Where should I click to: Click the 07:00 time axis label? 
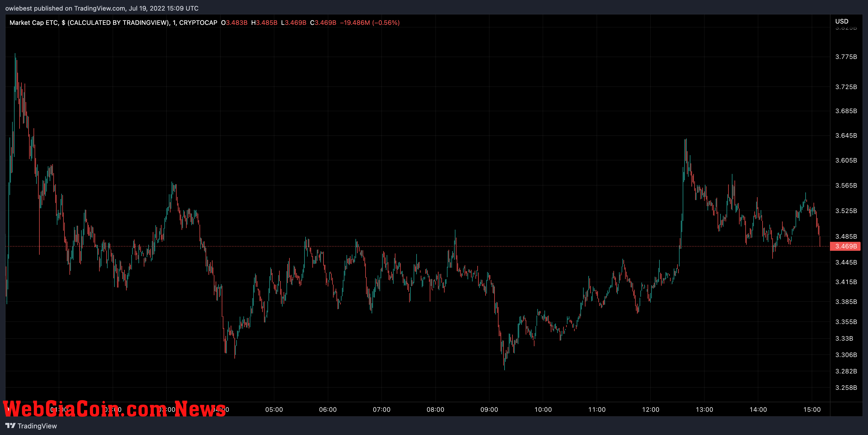pos(381,409)
